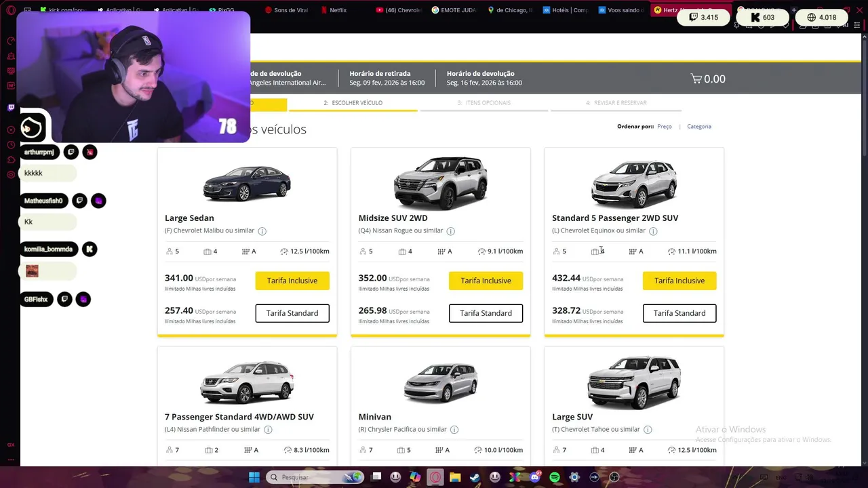
Task: Select Tarifa Inclusive for Midsize SUV 2WD
Action: [486, 281]
